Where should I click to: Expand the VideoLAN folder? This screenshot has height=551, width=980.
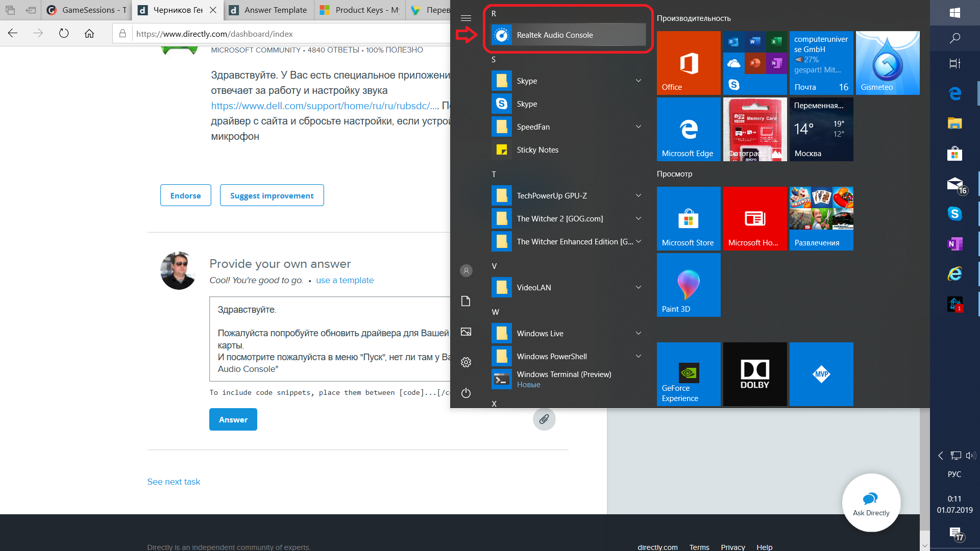coord(639,288)
